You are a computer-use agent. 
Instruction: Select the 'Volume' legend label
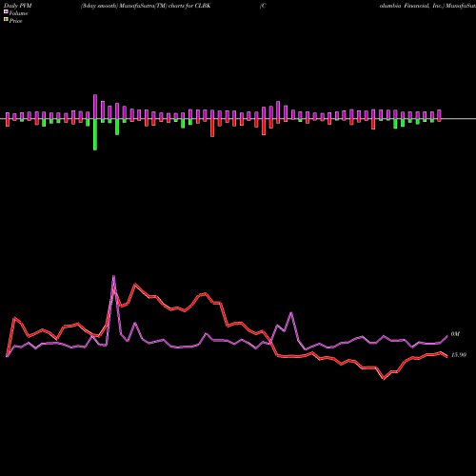click(18, 13)
